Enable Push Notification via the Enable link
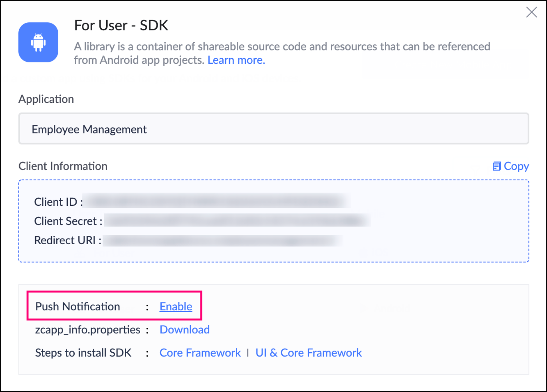 click(x=176, y=307)
